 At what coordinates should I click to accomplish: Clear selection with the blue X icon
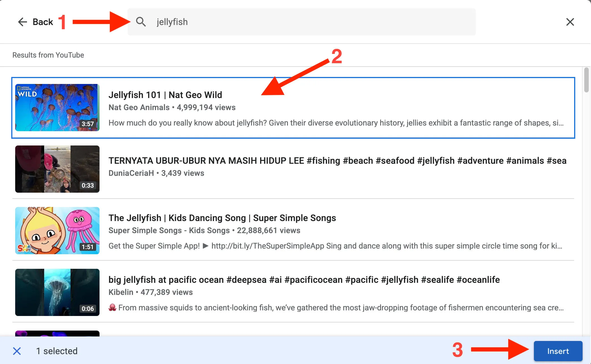pos(17,351)
